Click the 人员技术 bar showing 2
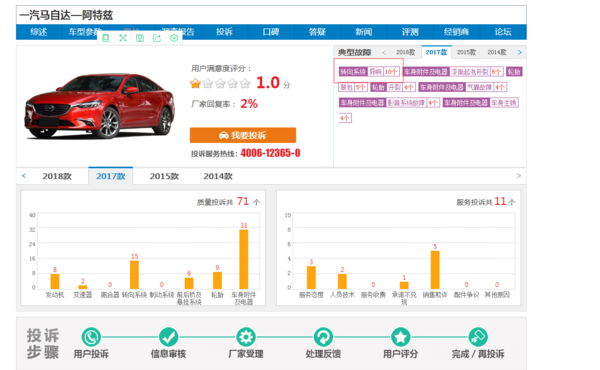The width and height of the screenshot is (600, 370). click(342, 281)
